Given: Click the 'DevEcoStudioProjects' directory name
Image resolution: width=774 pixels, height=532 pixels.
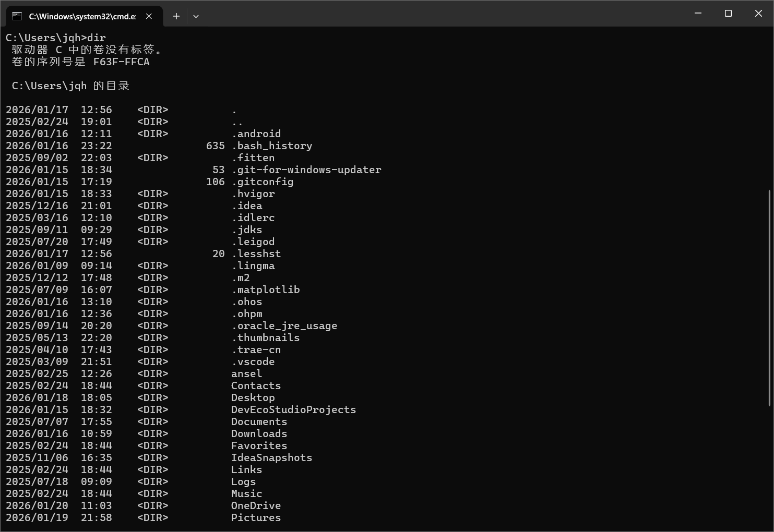Looking at the screenshot, I should coord(294,409).
